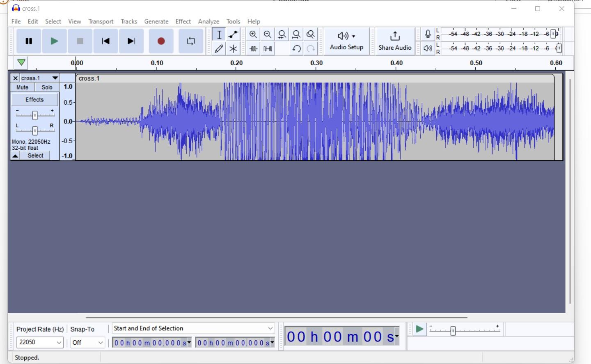
Task: Click timeline ruler at 0.30 mark
Action: pyautogui.click(x=316, y=63)
